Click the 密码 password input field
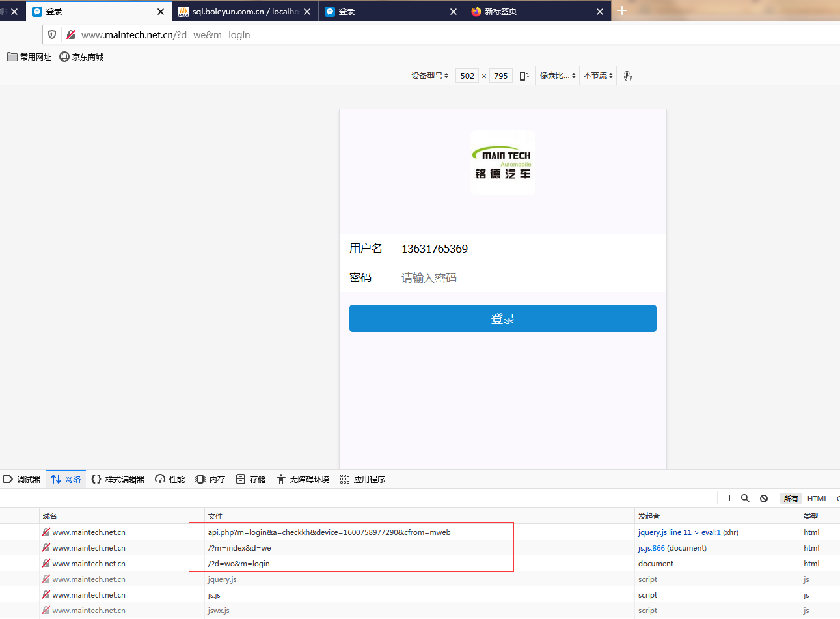The width and height of the screenshot is (840, 619). point(528,278)
